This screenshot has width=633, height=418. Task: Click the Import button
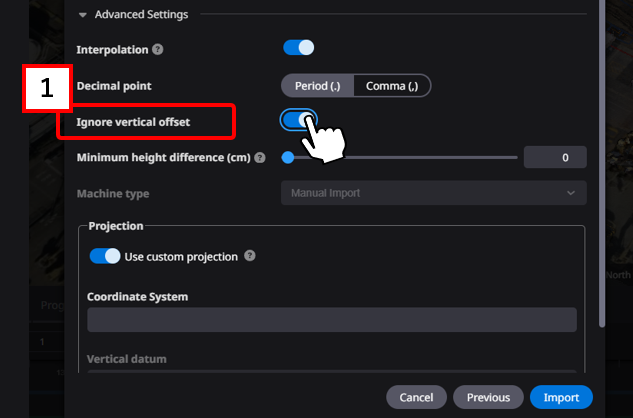[561, 397]
